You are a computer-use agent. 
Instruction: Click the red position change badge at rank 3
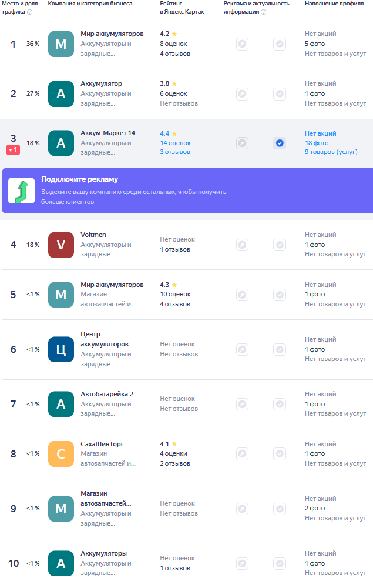[13, 149]
